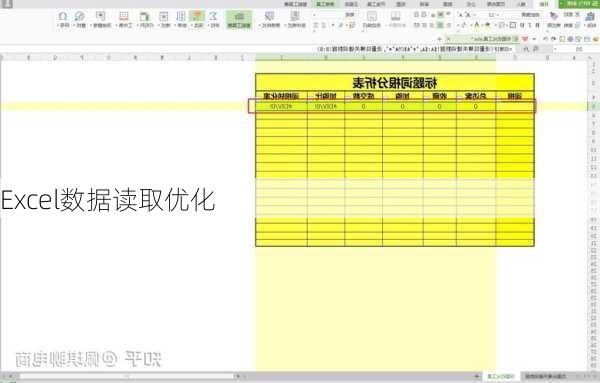Open the Home ribbon tab
The image size is (600, 383).
tap(544, 4)
